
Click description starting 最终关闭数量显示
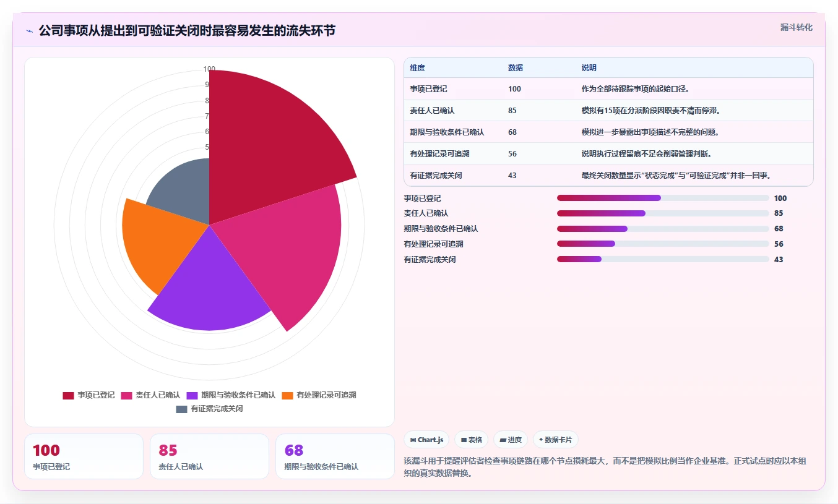(676, 176)
